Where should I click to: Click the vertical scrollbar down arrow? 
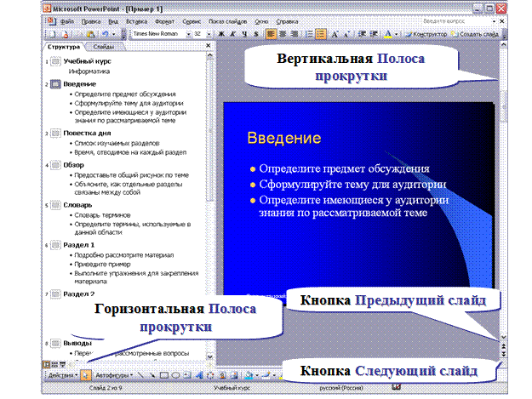[504, 337]
